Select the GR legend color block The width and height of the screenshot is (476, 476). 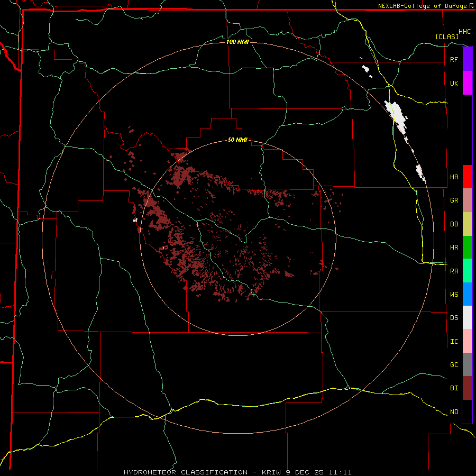[467, 200]
